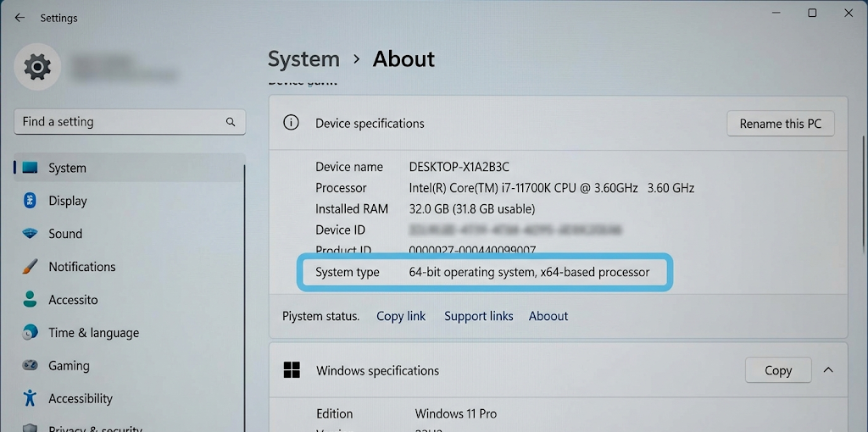Click the Abbout link
The height and width of the screenshot is (432, 868).
tap(548, 316)
